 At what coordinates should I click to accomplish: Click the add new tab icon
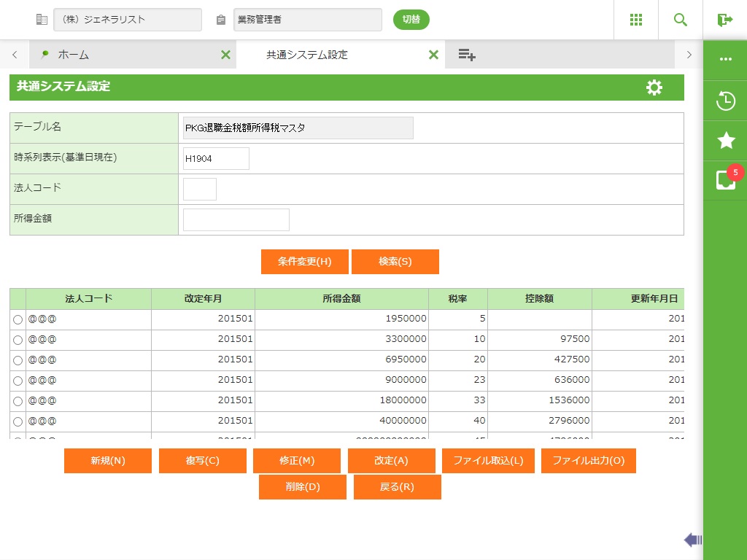click(467, 55)
